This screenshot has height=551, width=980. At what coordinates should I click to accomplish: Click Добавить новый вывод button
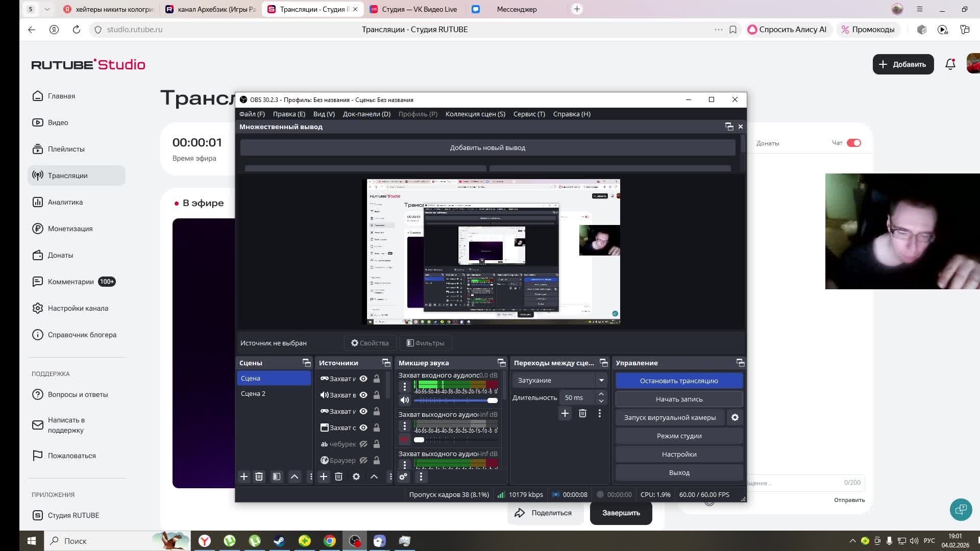[x=487, y=147]
